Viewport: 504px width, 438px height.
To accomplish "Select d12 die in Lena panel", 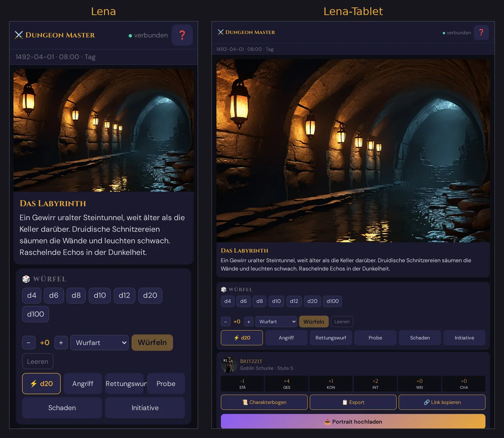I will tap(124, 295).
